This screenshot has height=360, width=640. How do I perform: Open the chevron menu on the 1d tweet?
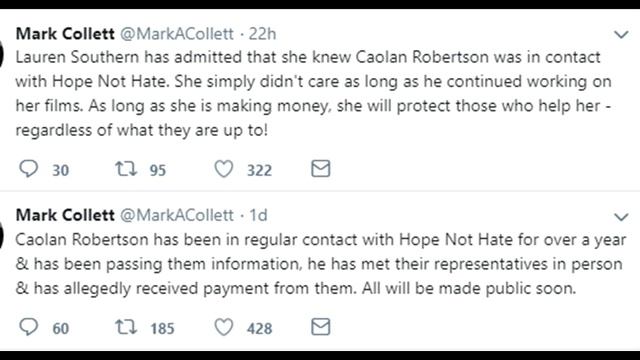point(621,217)
